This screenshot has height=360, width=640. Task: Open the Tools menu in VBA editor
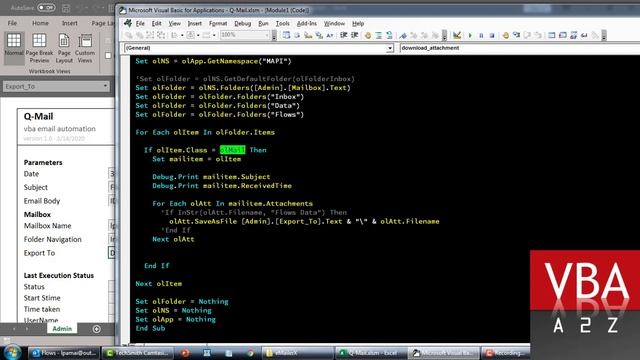pyautogui.click(x=282, y=24)
